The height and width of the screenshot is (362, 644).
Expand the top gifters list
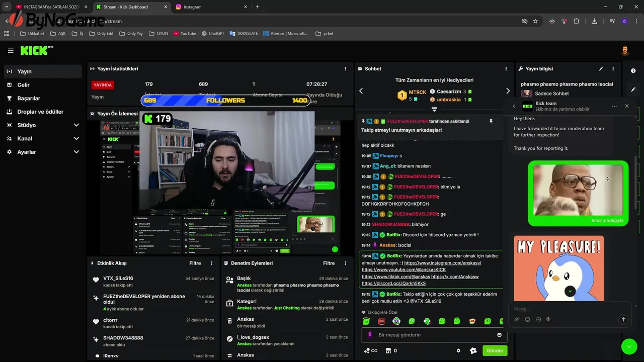click(x=434, y=109)
